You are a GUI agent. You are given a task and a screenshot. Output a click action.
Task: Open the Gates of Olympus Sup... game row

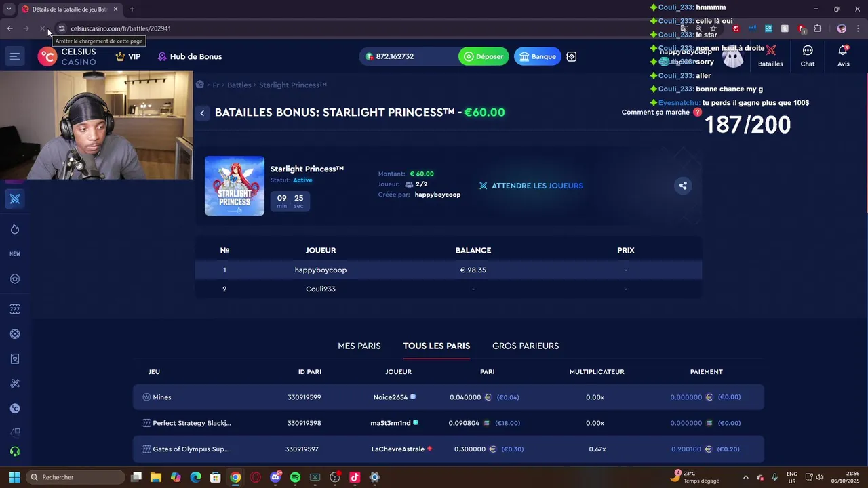click(x=448, y=449)
